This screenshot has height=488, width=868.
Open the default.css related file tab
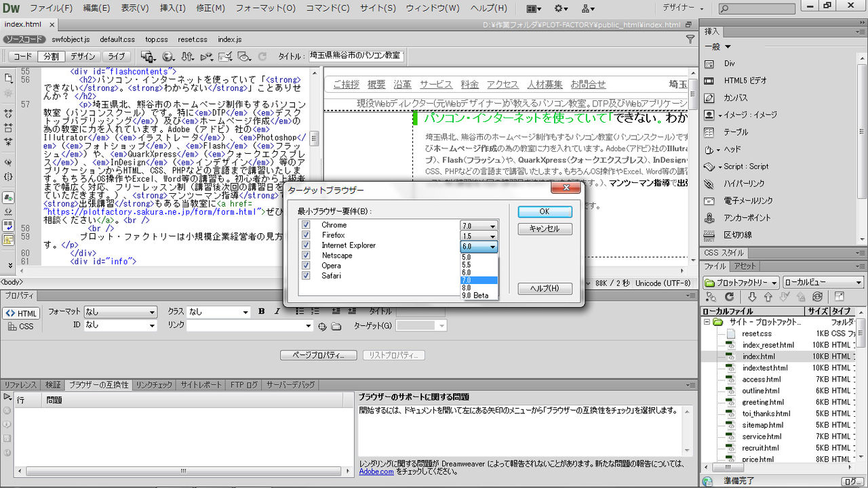coord(117,39)
